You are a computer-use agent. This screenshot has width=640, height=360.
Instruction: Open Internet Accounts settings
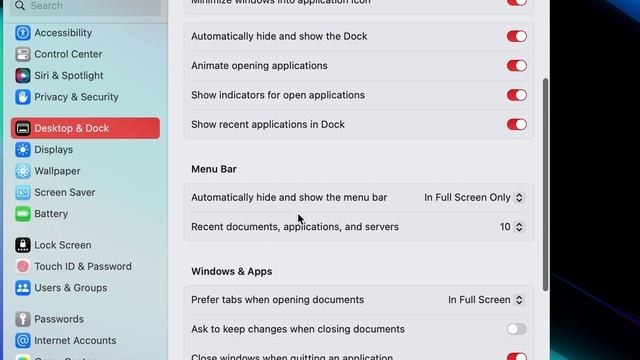click(x=85, y=340)
